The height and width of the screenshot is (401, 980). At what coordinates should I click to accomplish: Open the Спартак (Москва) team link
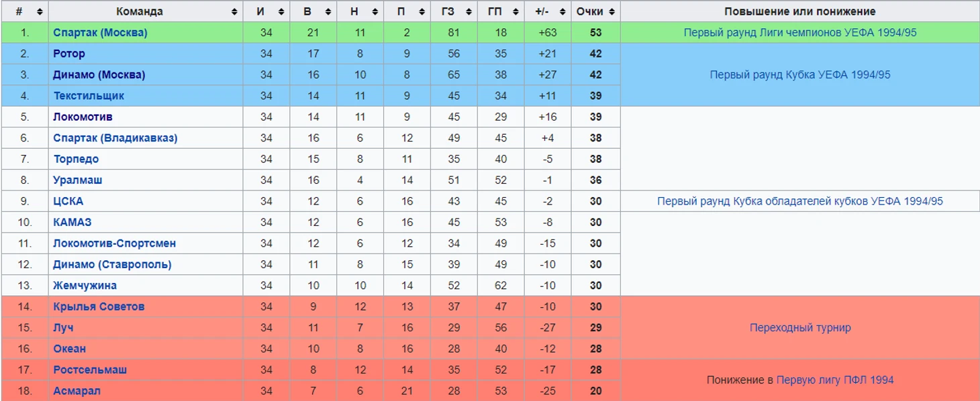point(100,32)
